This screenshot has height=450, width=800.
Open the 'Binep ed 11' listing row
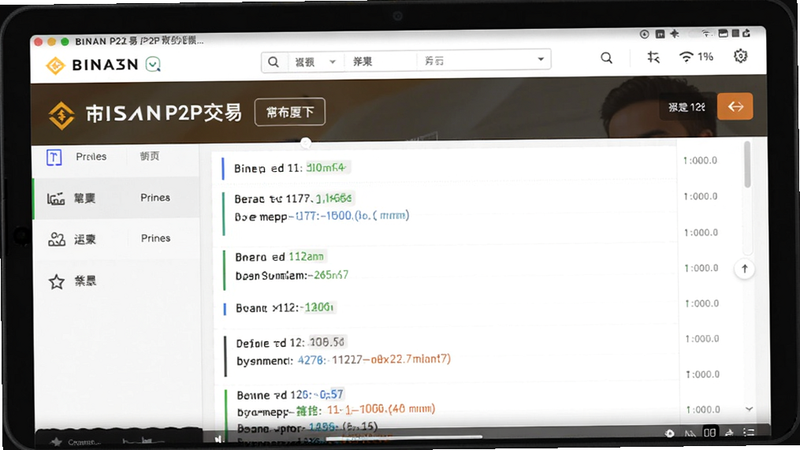444,168
